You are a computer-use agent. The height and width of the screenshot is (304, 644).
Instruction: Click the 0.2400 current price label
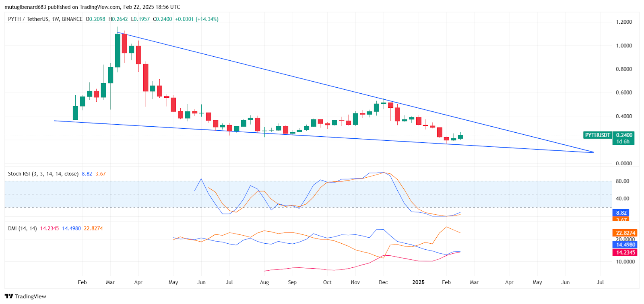(624, 135)
